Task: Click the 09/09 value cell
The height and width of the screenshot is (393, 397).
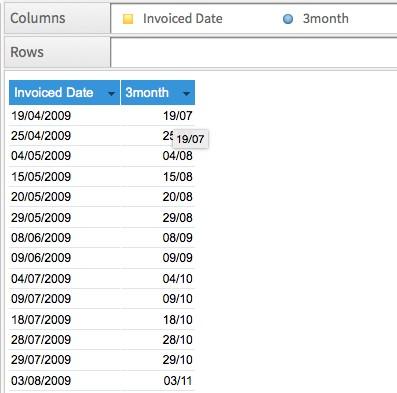Action: click(158, 258)
